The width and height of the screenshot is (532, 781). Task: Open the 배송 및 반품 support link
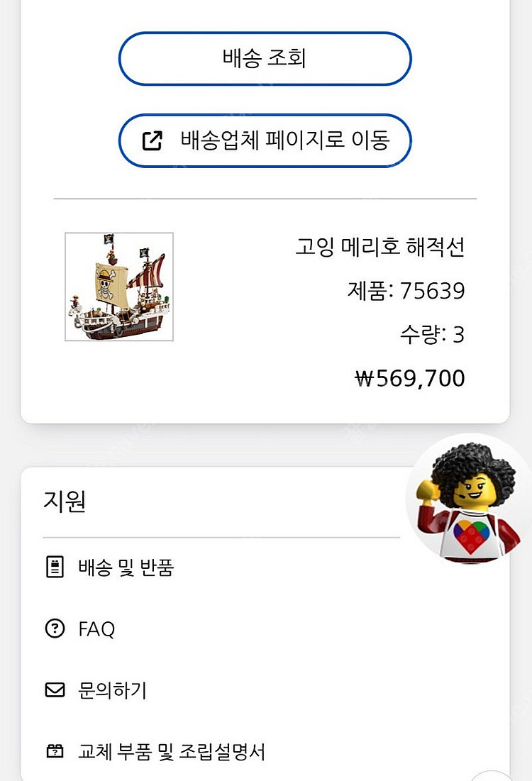pyautogui.click(x=126, y=567)
